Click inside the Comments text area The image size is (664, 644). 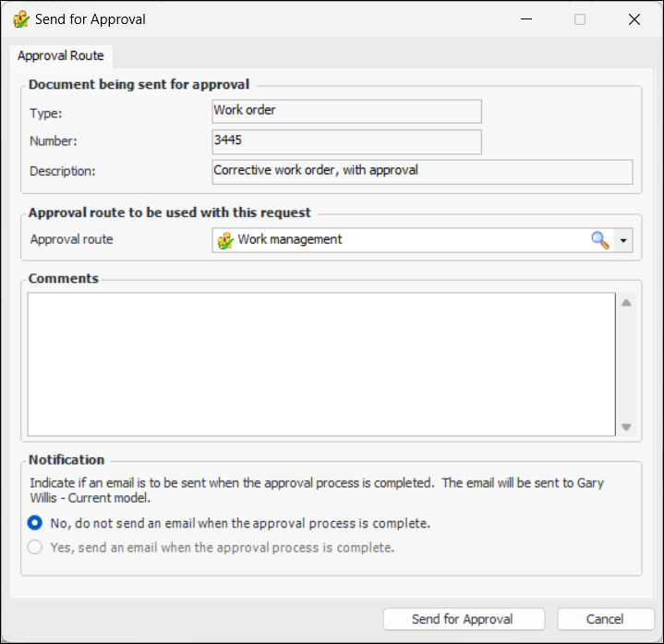point(320,364)
